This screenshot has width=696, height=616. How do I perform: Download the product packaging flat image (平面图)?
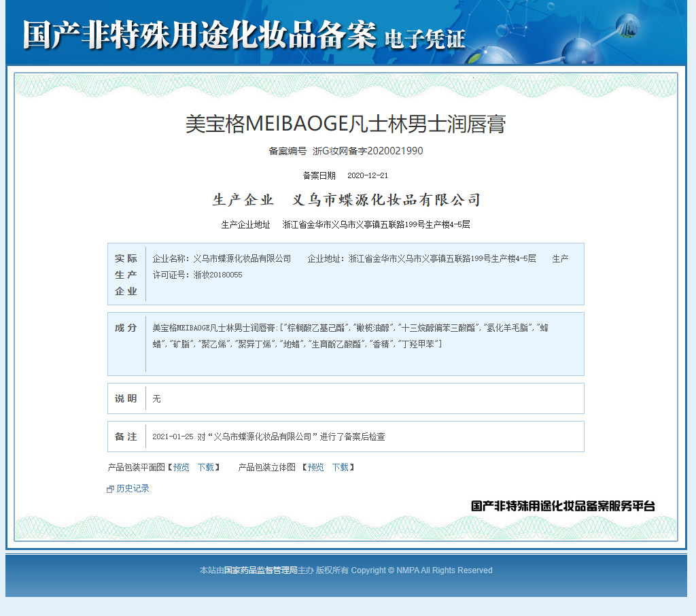206,467
